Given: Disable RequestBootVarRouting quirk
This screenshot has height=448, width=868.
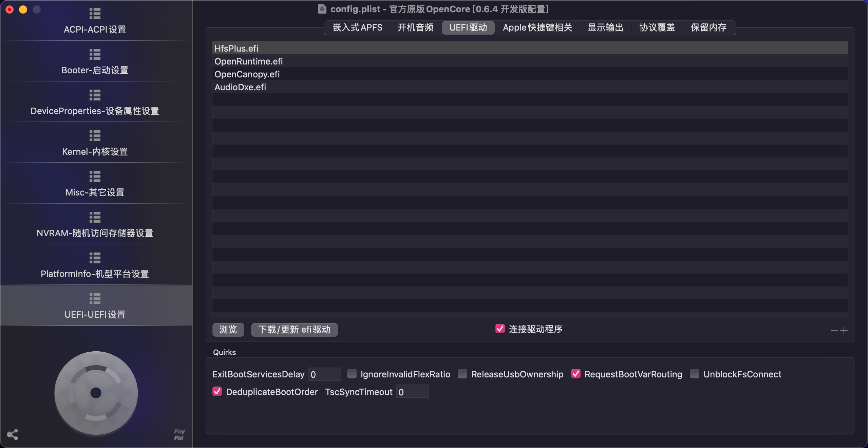Looking at the screenshot, I should 576,374.
